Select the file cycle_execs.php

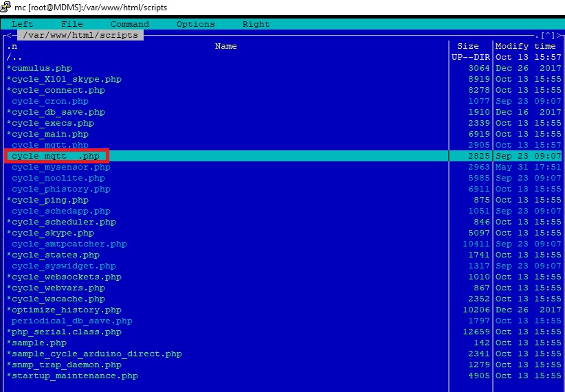coord(50,123)
